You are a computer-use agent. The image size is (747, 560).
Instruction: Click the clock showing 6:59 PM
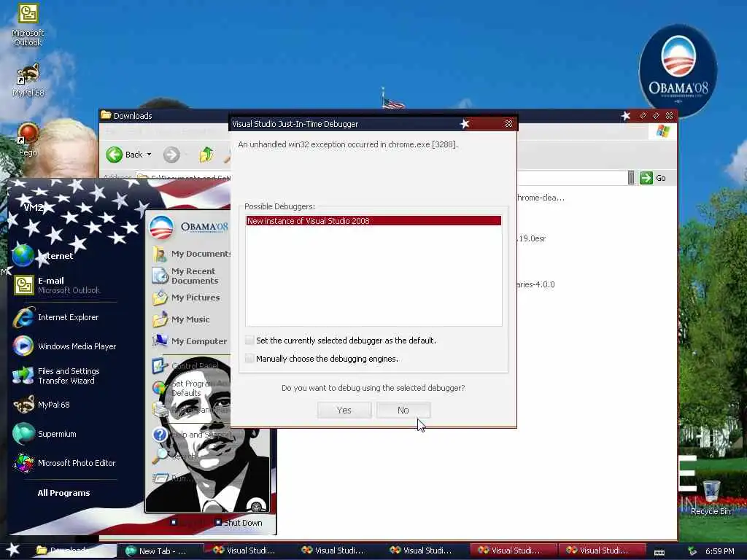[719, 551]
